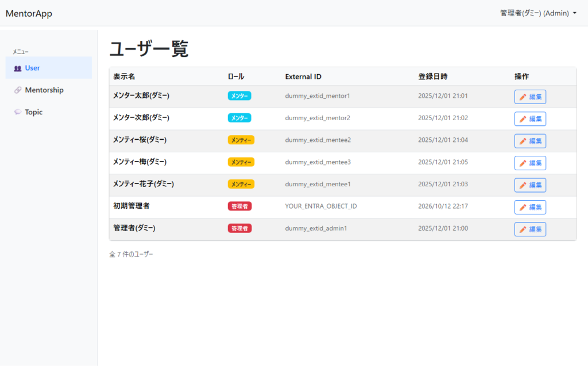Select the name 初期管理者
This screenshot has height=368, width=588.
[131, 206]
